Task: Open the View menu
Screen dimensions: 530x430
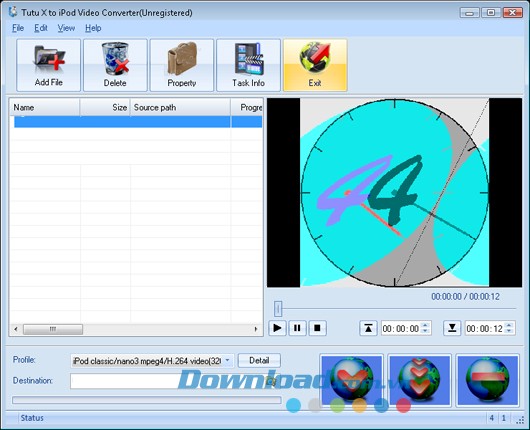Action: 66,28
